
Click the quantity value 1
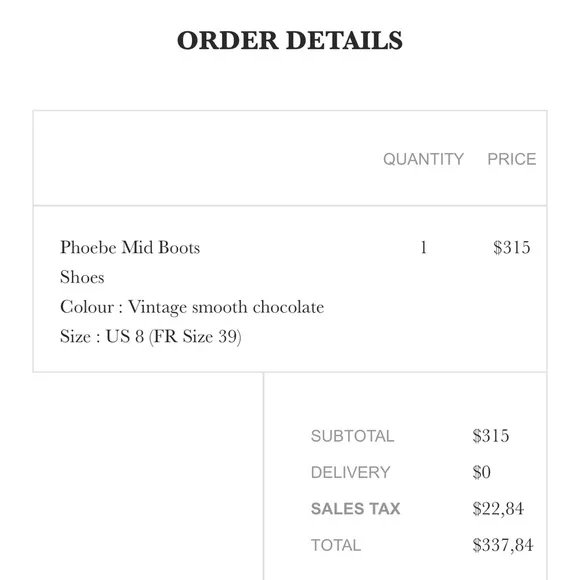point(424,247)
